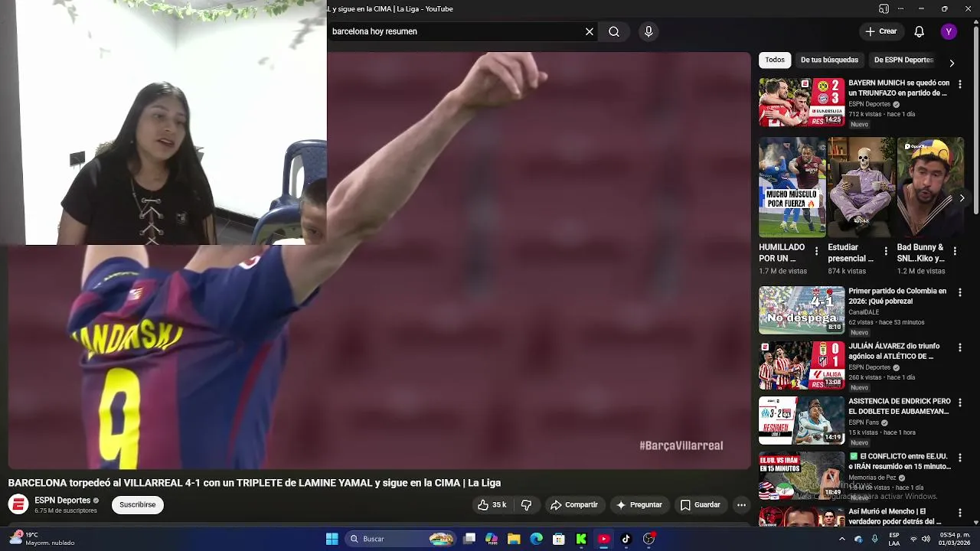Open Windows Start menu
The height and width of the screenshot is (551, 980).
pos(332,539)
